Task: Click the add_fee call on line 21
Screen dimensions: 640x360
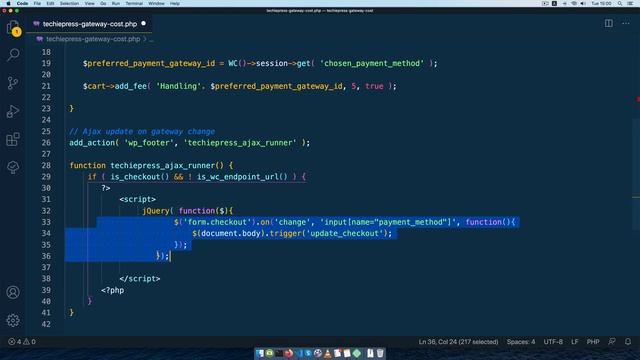Action: pos(131,86)
